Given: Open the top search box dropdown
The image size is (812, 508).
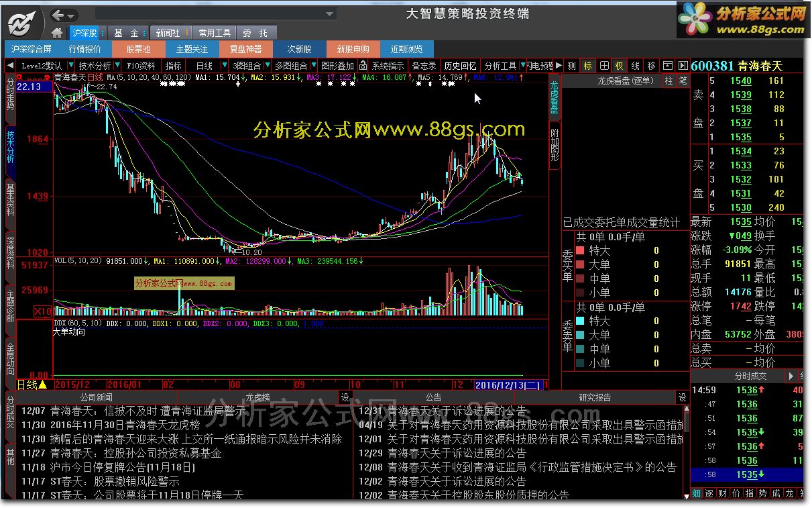Looking at the screenshot, I should click(330, 13).
